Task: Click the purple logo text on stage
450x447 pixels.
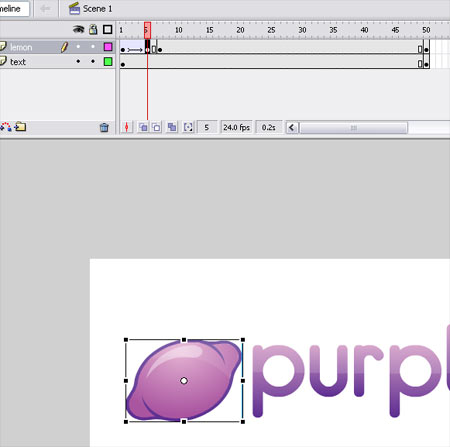Action: click(x=351, y=370)
